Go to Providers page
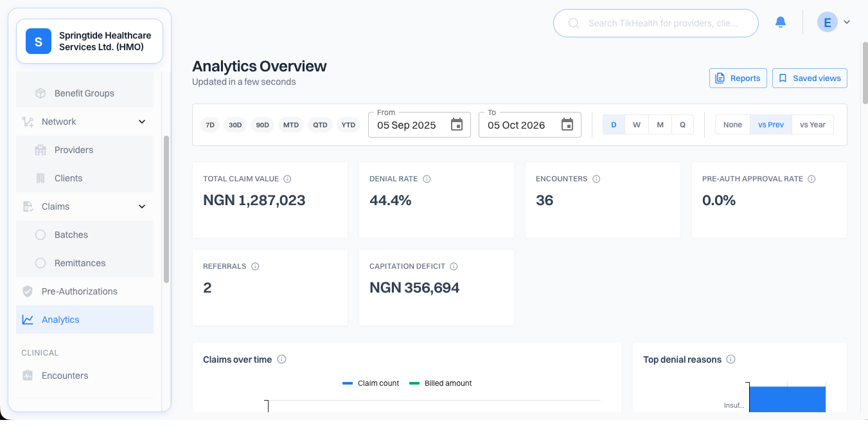The image size is (868, 427). [85, 150]
